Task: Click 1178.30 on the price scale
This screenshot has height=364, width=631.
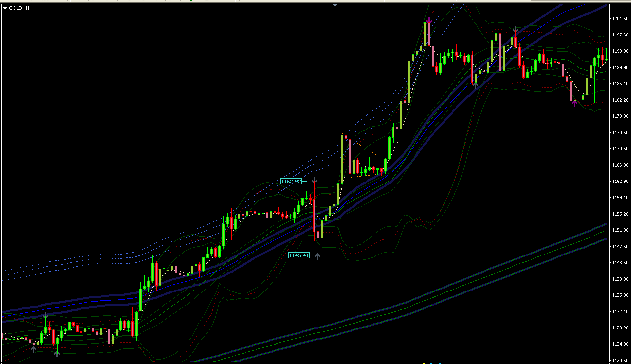Action: pos(620,116)
